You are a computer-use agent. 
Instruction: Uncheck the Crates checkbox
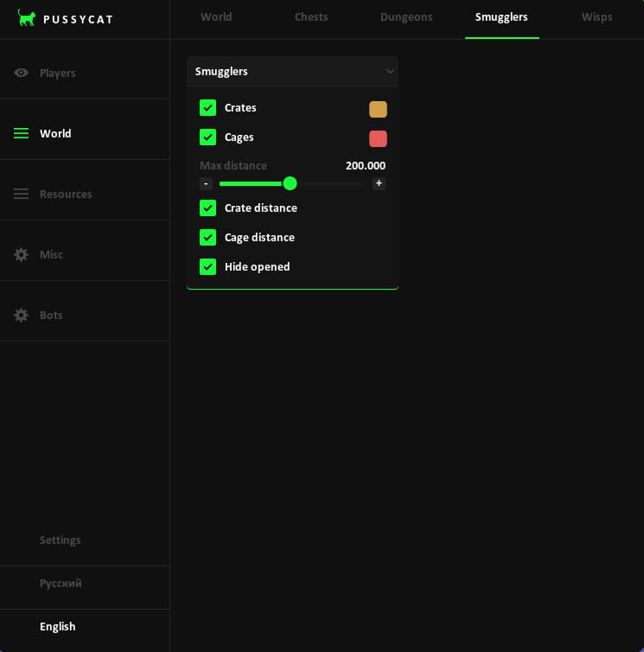tap(207, 108)
